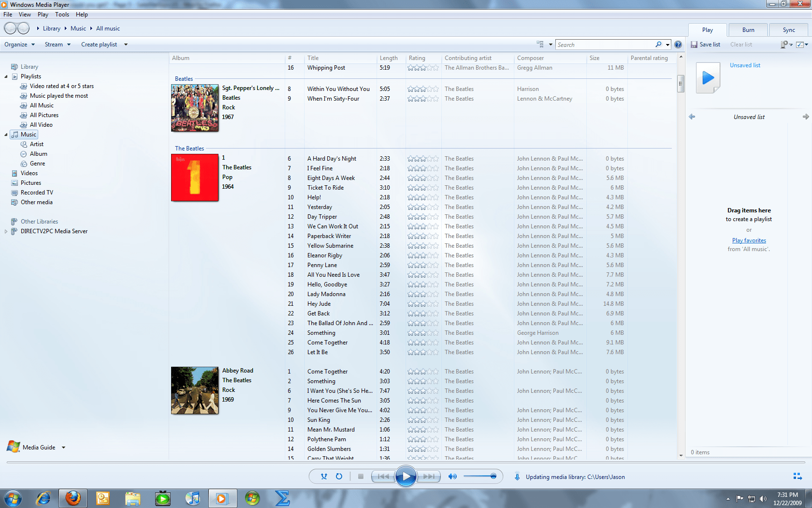Expand View options dropdown arrow
Viewport: 812px width, 508px height.
coord(551,45)
